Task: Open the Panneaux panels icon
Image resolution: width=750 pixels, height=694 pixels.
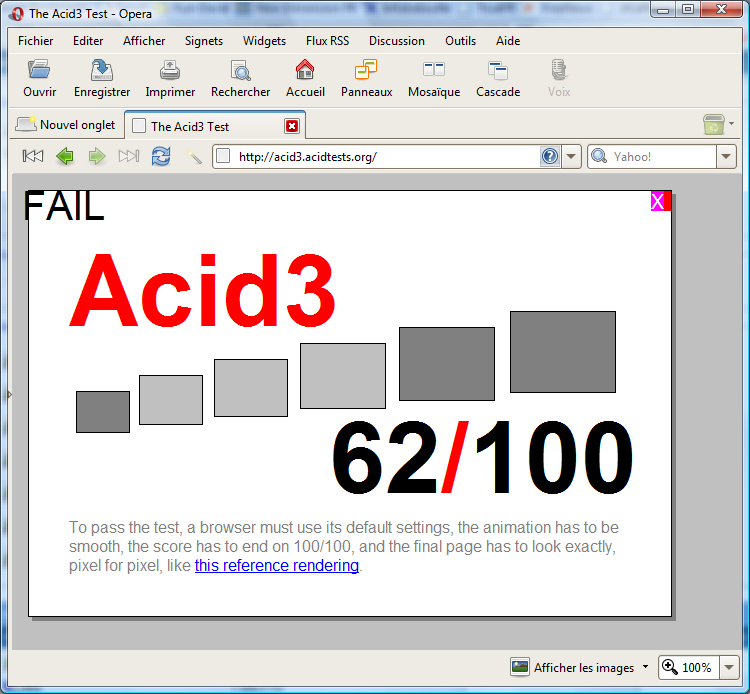Action: 366,71
